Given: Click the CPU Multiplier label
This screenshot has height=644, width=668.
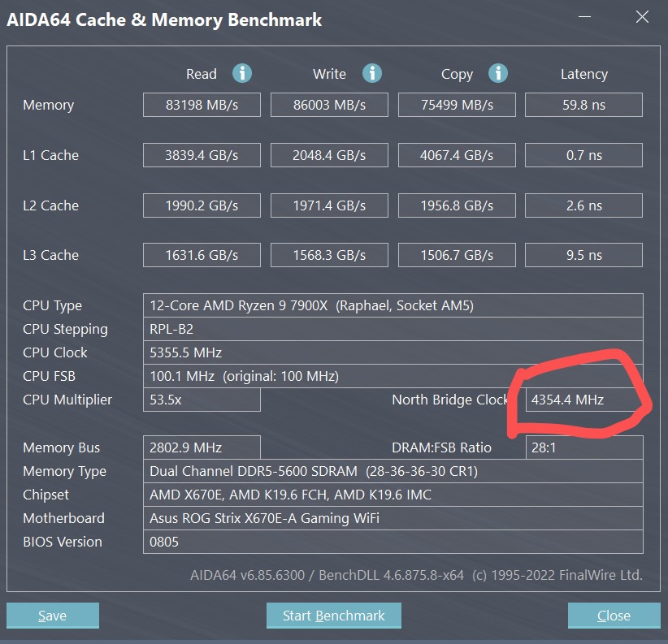Looking at the screenshot, I should click(x=67, y=400).
